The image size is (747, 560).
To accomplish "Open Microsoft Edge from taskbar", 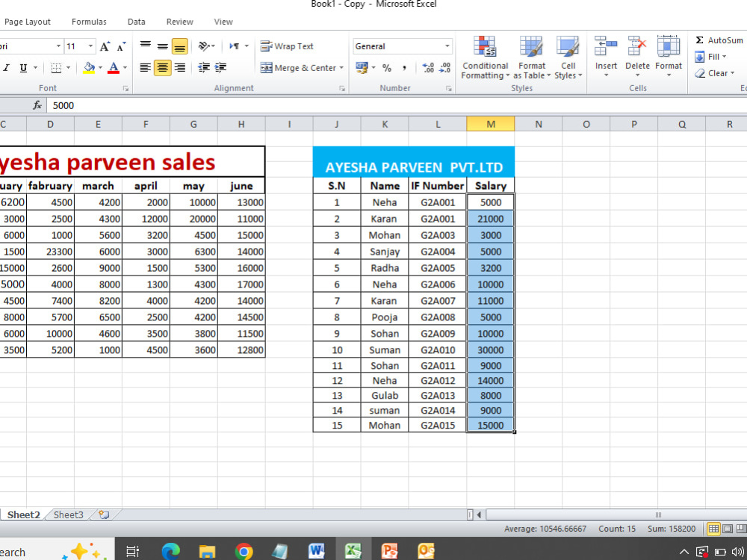I will [x=170, y=552].
